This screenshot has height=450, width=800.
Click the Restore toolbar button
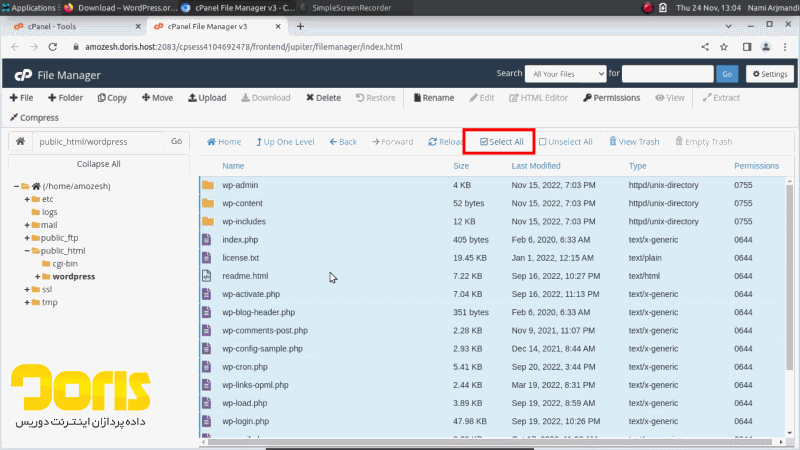[376, 97]
